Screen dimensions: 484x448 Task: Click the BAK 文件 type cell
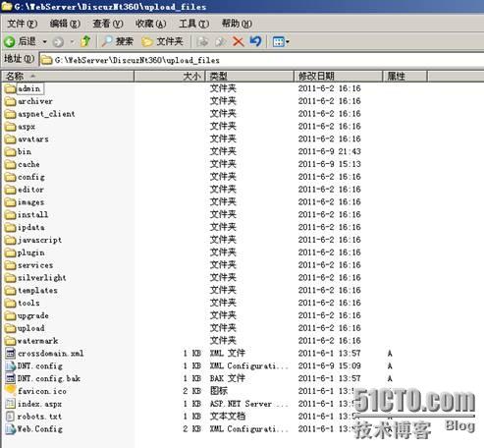(x=228, y=378)
